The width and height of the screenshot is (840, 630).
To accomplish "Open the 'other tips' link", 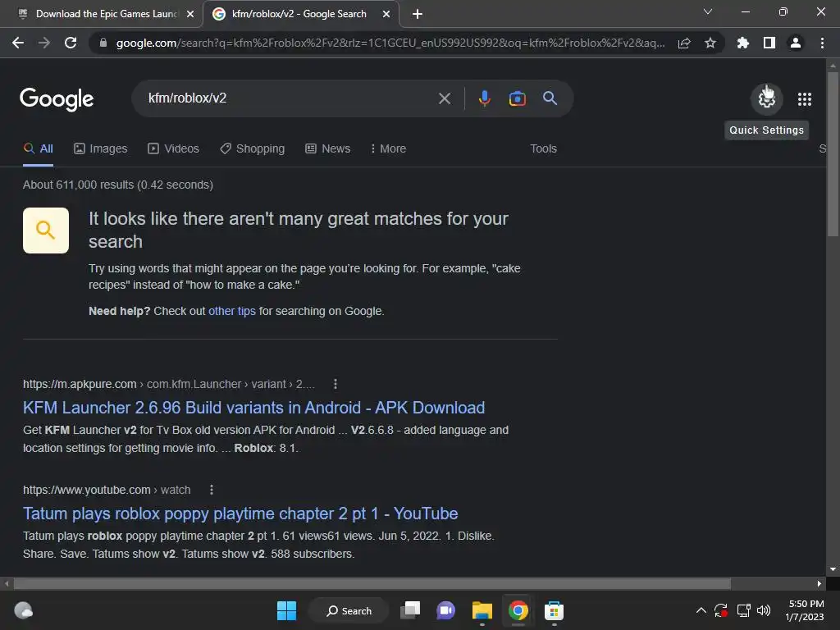I will point(232,311).
